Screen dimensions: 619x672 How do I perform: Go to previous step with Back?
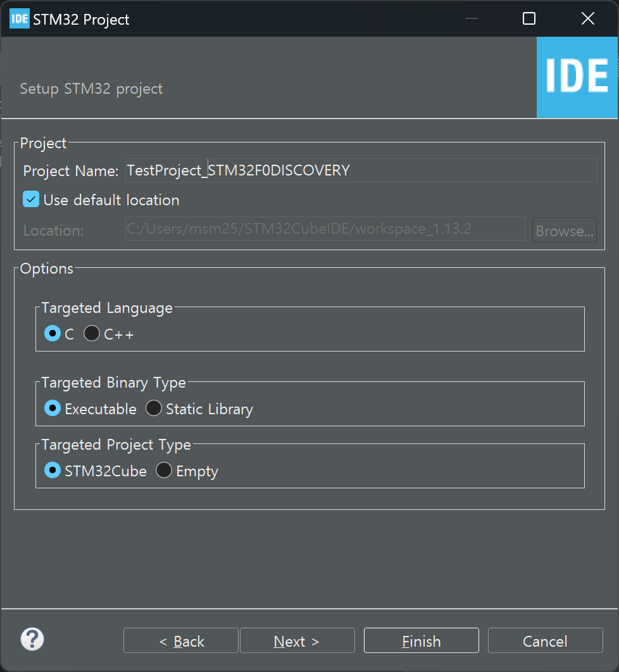[181, 640]
